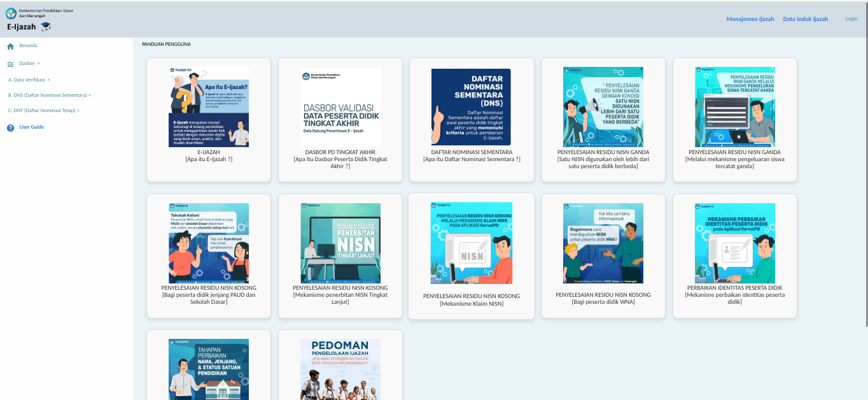Screen dimensions: 868x400
Task: Open the 'Tahukah Kalian!' PAUD thumbnail image
Action: pyautogui.click(x=209, y=243)
